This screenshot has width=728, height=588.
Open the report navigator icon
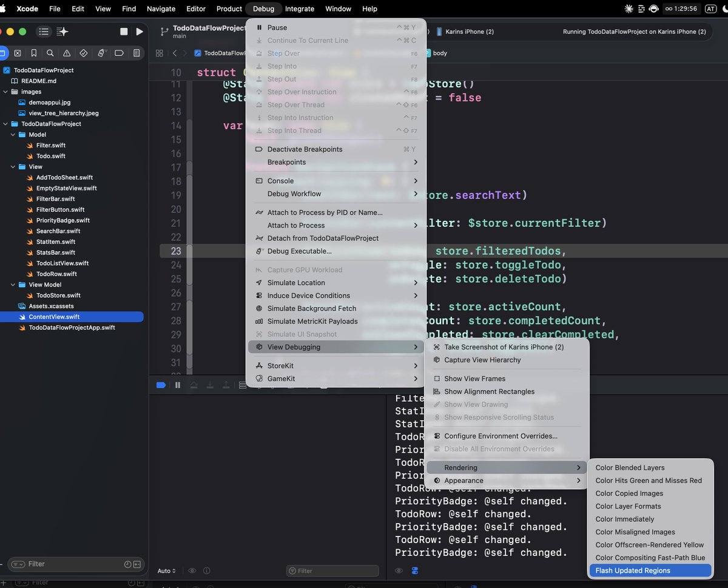[136, 53]
